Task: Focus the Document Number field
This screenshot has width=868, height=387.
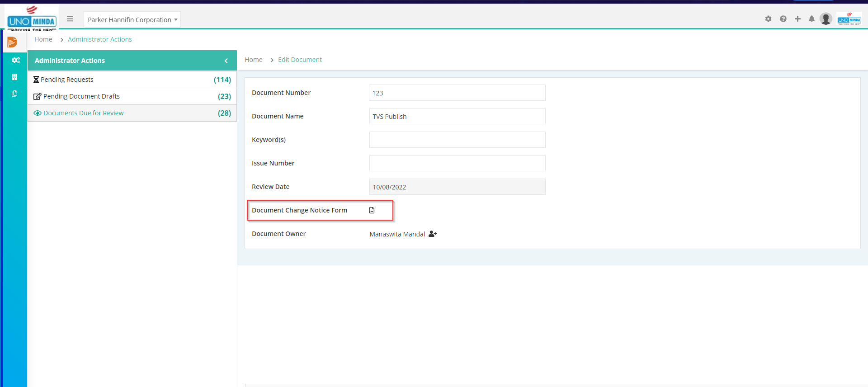Action: (457, 93)
